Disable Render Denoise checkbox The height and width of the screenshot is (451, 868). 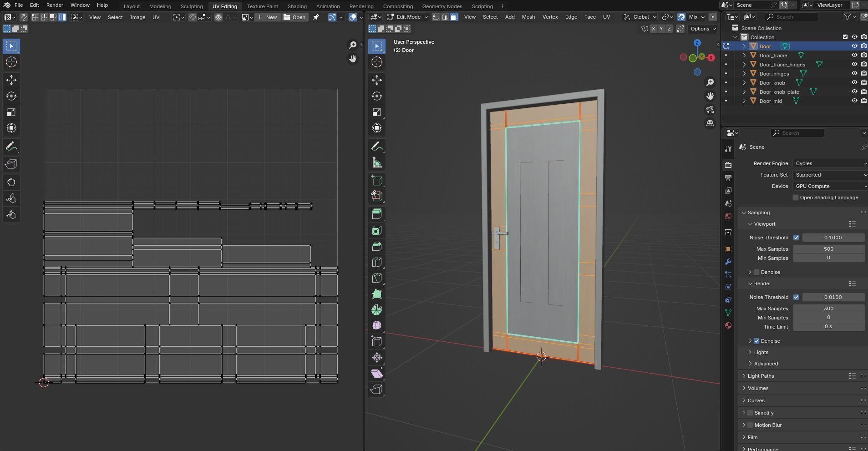tap(756, 341)
